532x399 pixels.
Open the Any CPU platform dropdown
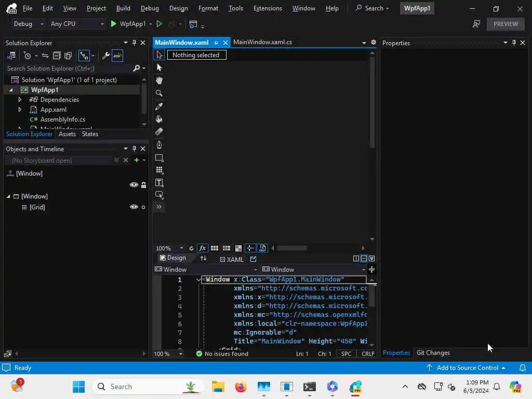(x=77, y=24)
